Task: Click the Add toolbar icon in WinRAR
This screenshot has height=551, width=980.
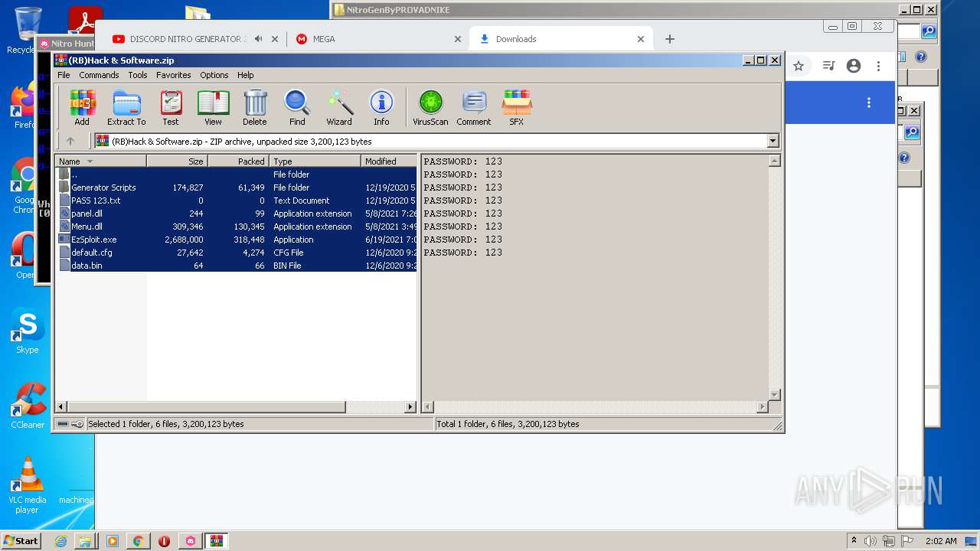Action: tap(82, 108)
